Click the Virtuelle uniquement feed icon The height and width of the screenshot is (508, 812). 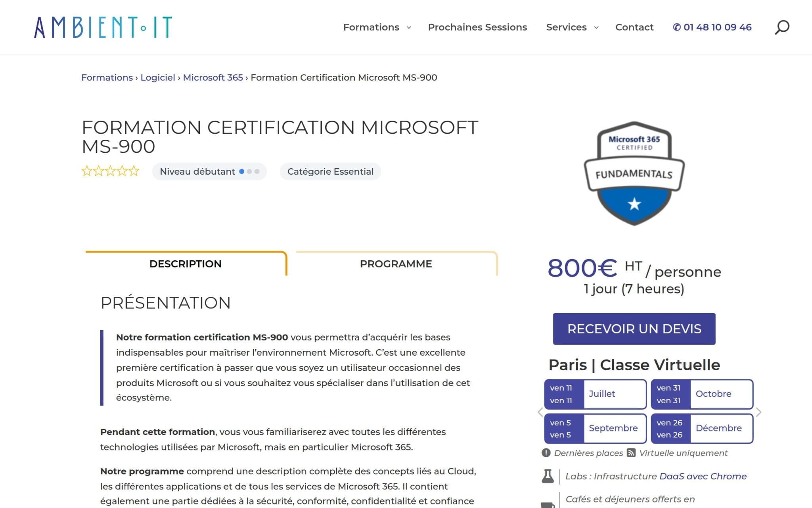point(631,453)
